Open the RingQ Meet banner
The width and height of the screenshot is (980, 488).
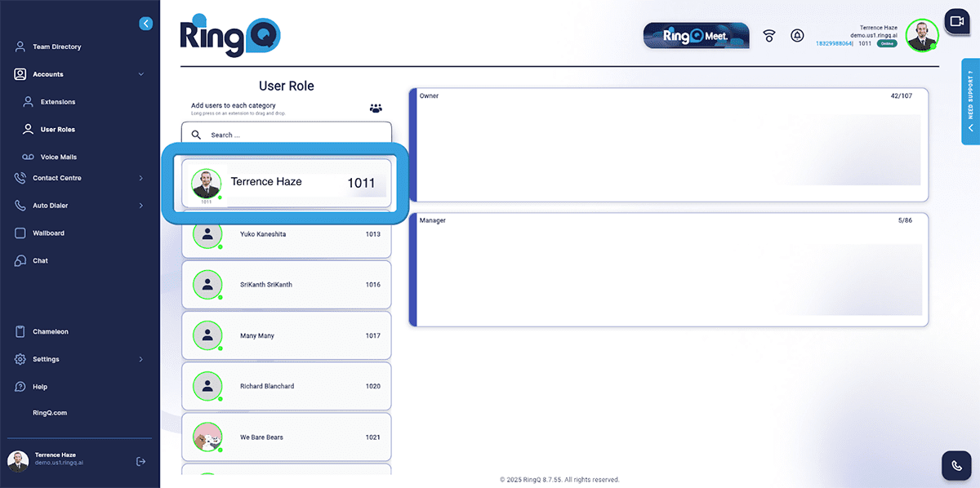696,36
